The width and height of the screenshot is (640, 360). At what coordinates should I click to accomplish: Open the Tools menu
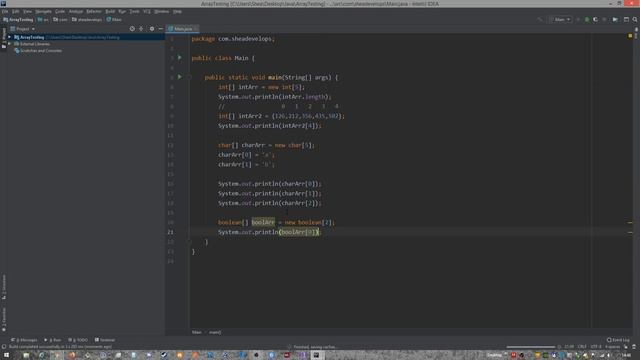(x=134, y=11)
